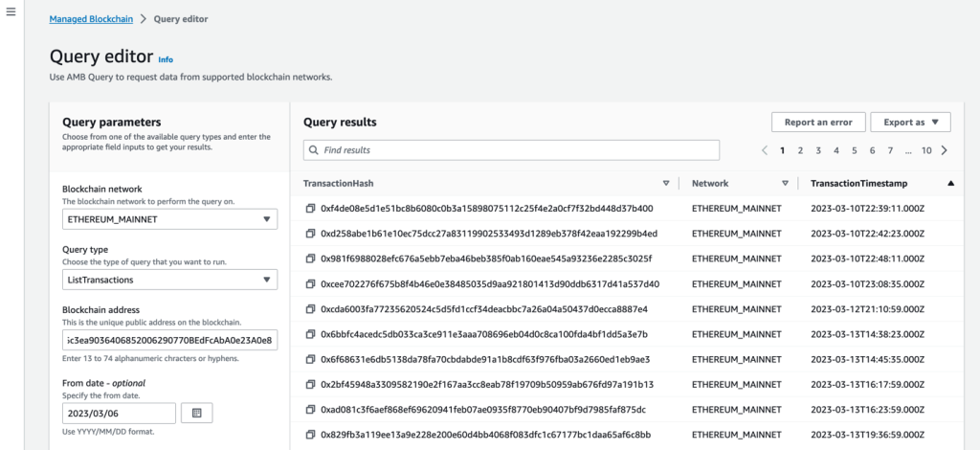Select timestamp 2023-03-10T22:42:23.000Z
Viewport: 980px width, 450px height.
867,233
